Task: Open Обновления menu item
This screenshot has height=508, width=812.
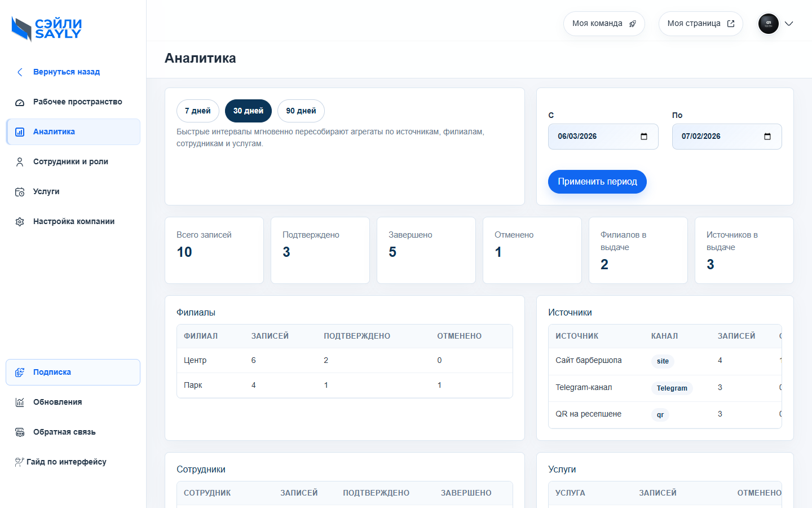Action: click(73, 402)
